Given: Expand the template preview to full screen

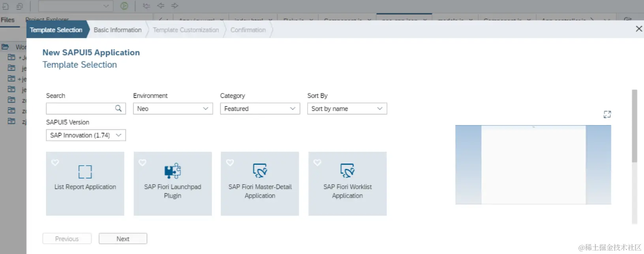Looking at the screenshot, I should [x=607, y=114].
